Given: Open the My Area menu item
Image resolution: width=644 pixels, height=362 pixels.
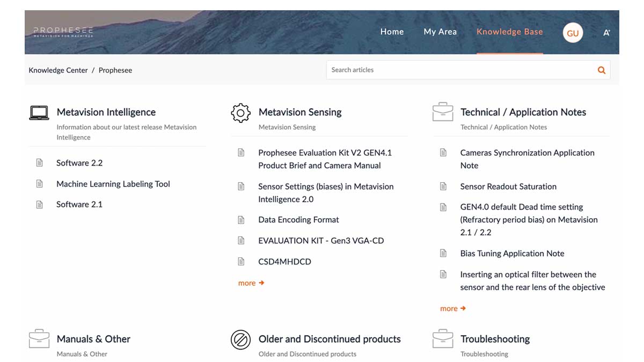Looking at the screenshot, I should coord(440,32).
